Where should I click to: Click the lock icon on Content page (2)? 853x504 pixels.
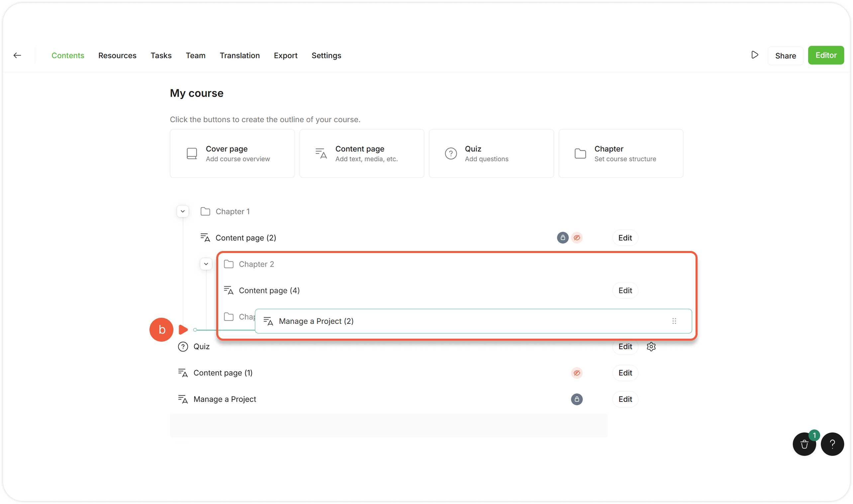pyautogui.click(x=563, y=238)
